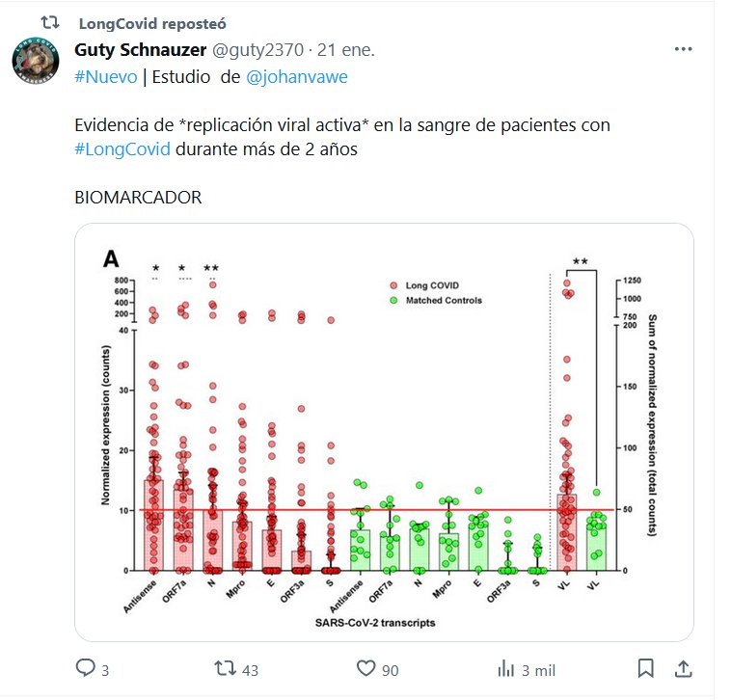Image resolution: width=731 pixels, height=700 pixels.
Task: Click the reply speech bubble icon
Action: coord(85,668)
